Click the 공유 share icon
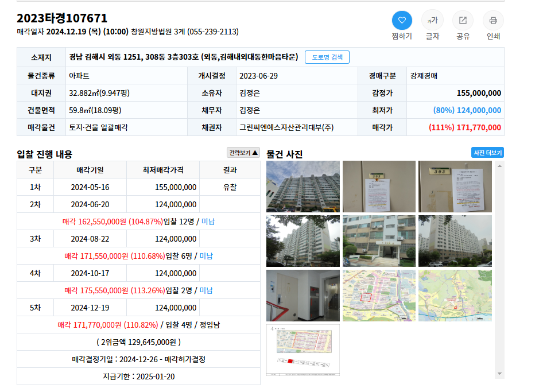 [x=463, y=21]
